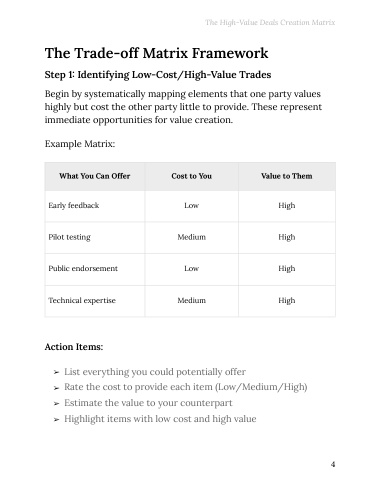Click arrow bullet before 'Rate the cost'
The height and width of the screenshot is (492, 380).
click(56, 388)
